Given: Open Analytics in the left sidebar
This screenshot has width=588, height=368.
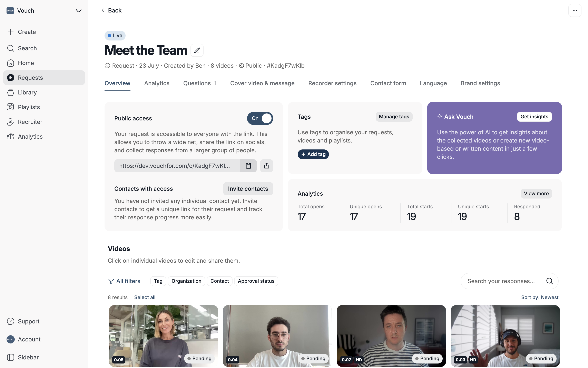Looking at the screenshot, I should tap(44, 137).
